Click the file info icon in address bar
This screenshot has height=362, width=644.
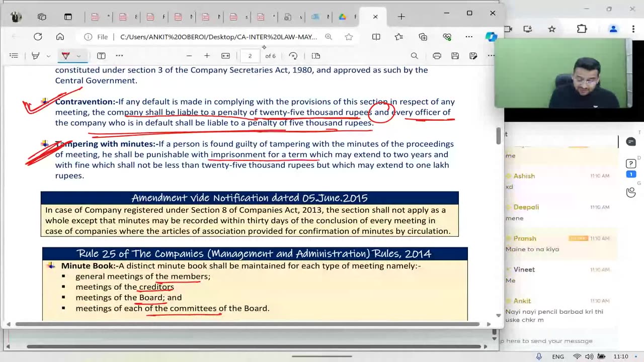(x=89, y=37)
